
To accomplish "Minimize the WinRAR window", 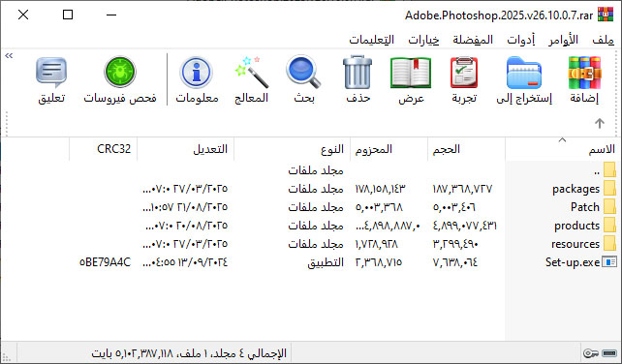I will (x=111, y=15).
